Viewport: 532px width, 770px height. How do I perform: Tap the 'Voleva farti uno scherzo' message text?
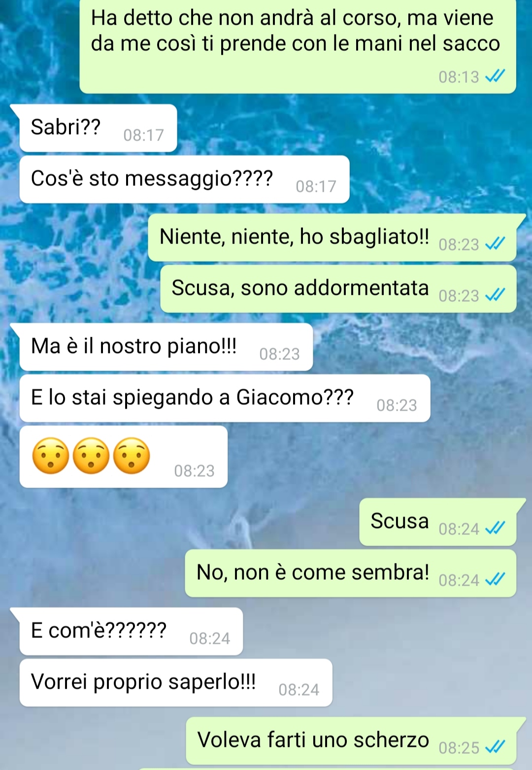tap(313, 739)
